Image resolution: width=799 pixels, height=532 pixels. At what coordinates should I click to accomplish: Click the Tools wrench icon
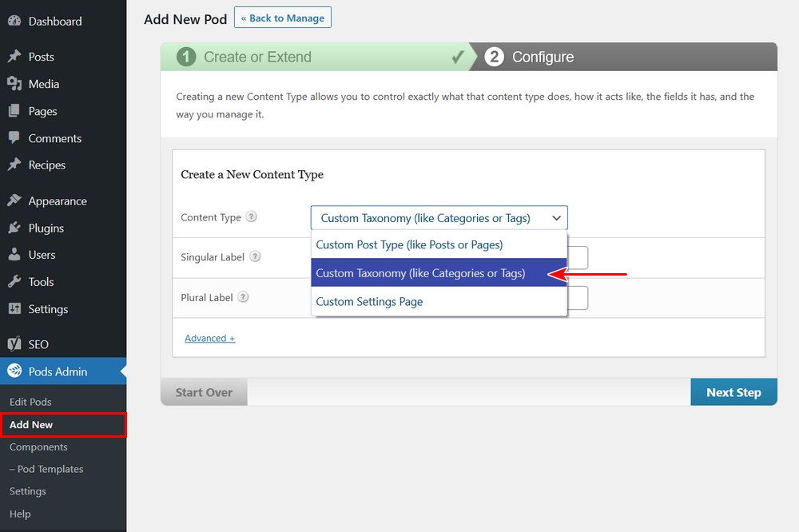pyautogui.click(x=14, y=281)
